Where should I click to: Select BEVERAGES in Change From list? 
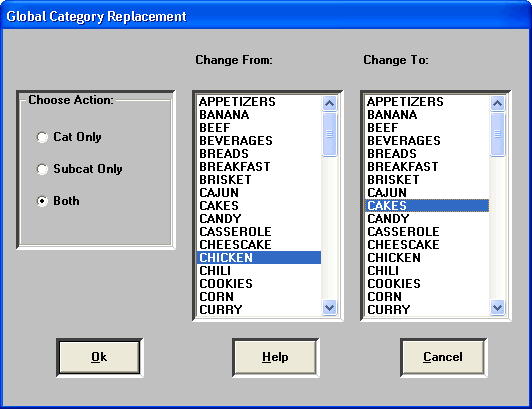click(x=259, y=141)
